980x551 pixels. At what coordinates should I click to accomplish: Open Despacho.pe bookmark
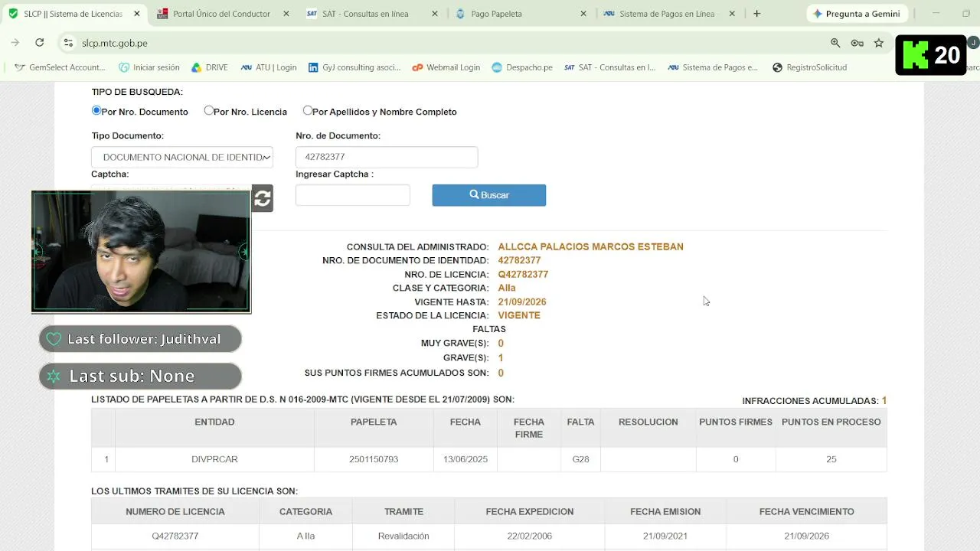tap(521, 67)
